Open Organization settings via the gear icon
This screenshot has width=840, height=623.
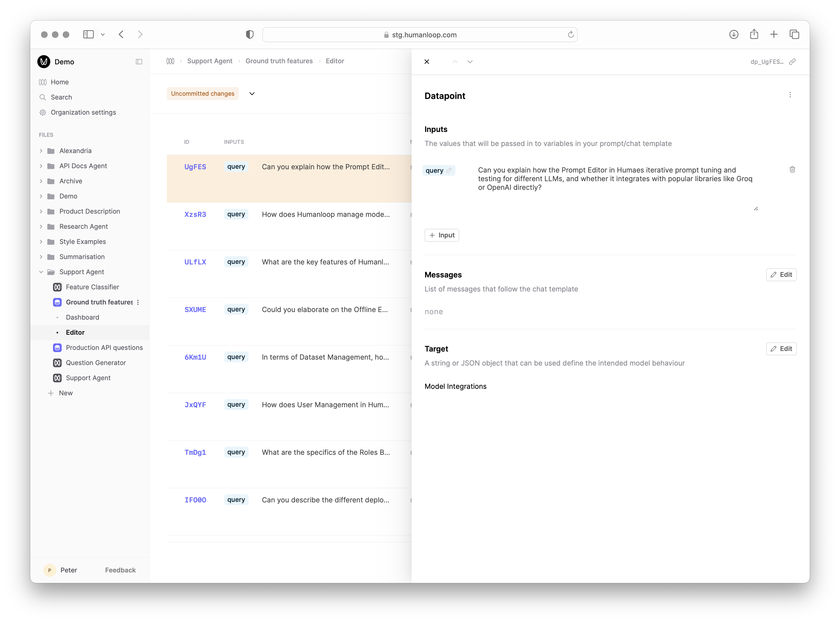click(x=43, y=112)
